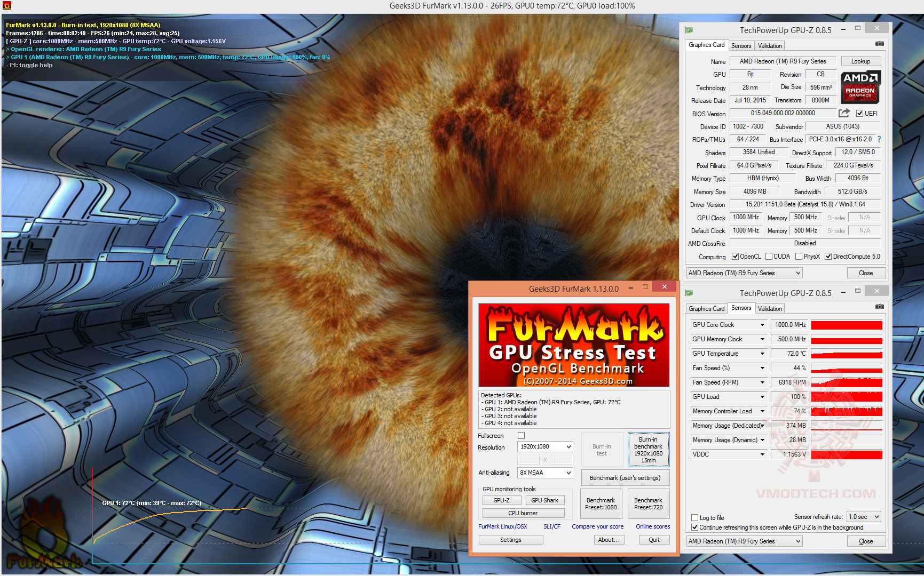Start the CPU burner tool
The image size is (924, 576).
coord(523,513)
